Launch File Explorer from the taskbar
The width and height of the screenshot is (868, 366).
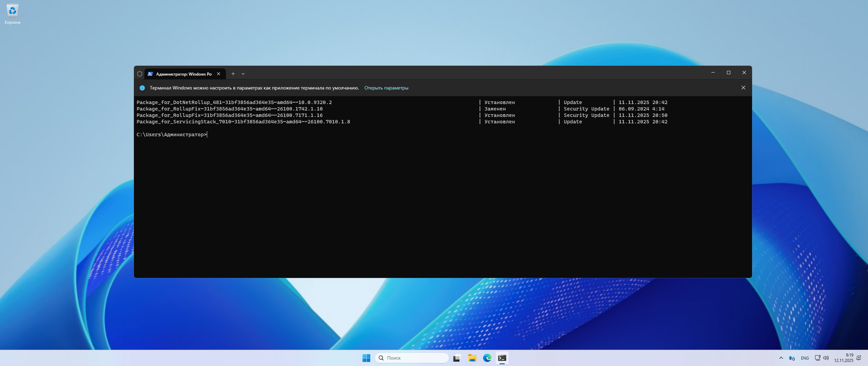[472, 358]
